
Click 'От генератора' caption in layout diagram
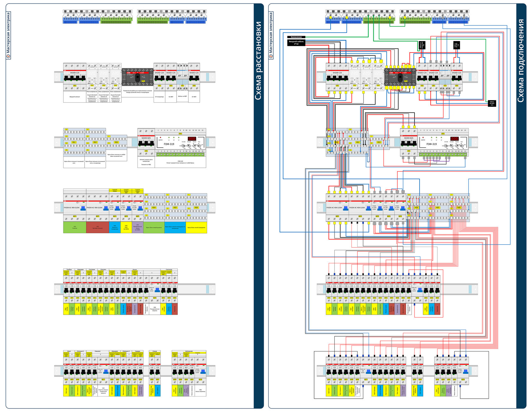click(x=159, y=97)
